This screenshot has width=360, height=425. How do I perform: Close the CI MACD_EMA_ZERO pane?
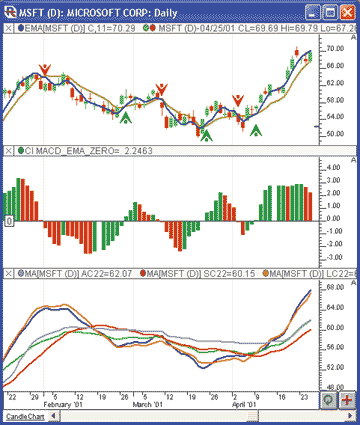(9, 151)
